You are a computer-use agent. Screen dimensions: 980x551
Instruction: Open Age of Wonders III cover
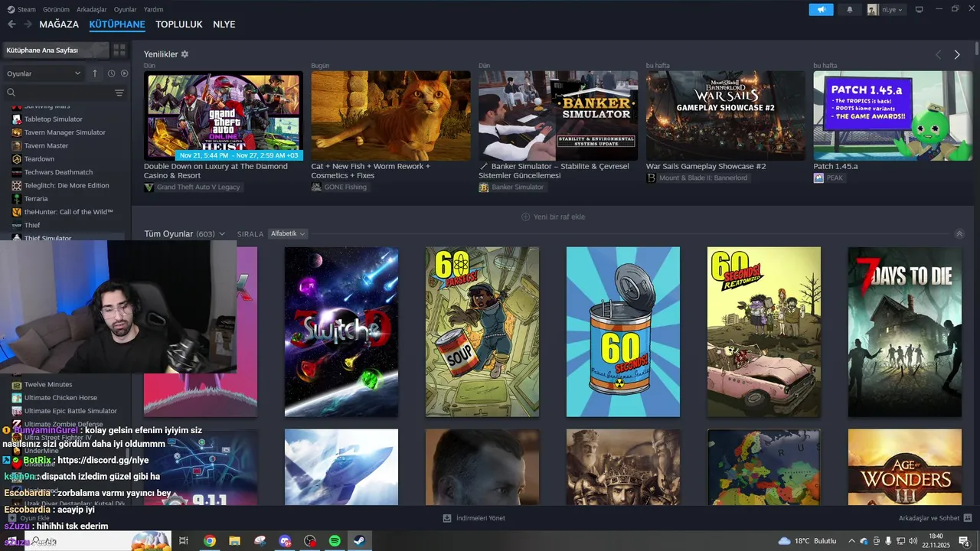905,467
